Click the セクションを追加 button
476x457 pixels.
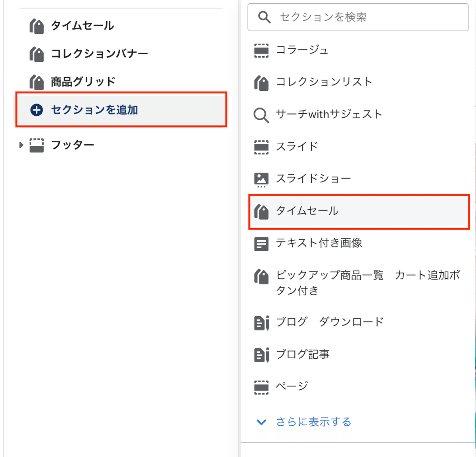[x=121, y=110]
